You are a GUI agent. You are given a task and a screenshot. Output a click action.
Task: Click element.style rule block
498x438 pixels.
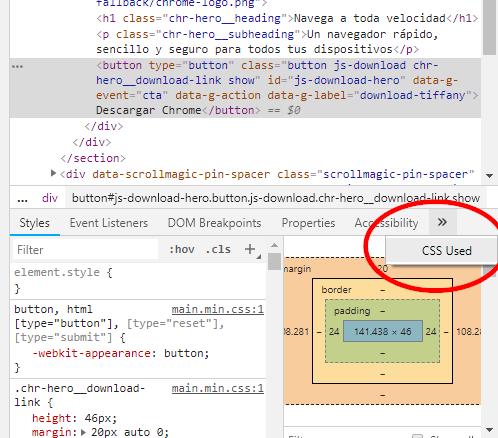pyautogui.click(x=138, y=280)
